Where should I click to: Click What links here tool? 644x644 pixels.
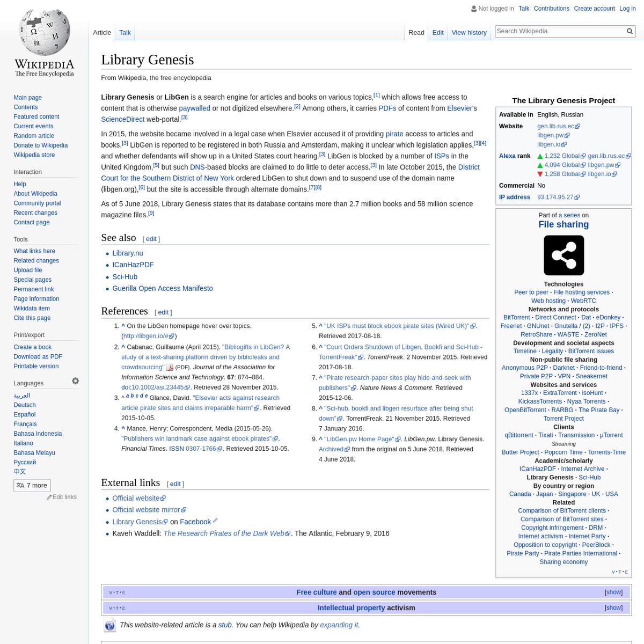coord(34,251)
